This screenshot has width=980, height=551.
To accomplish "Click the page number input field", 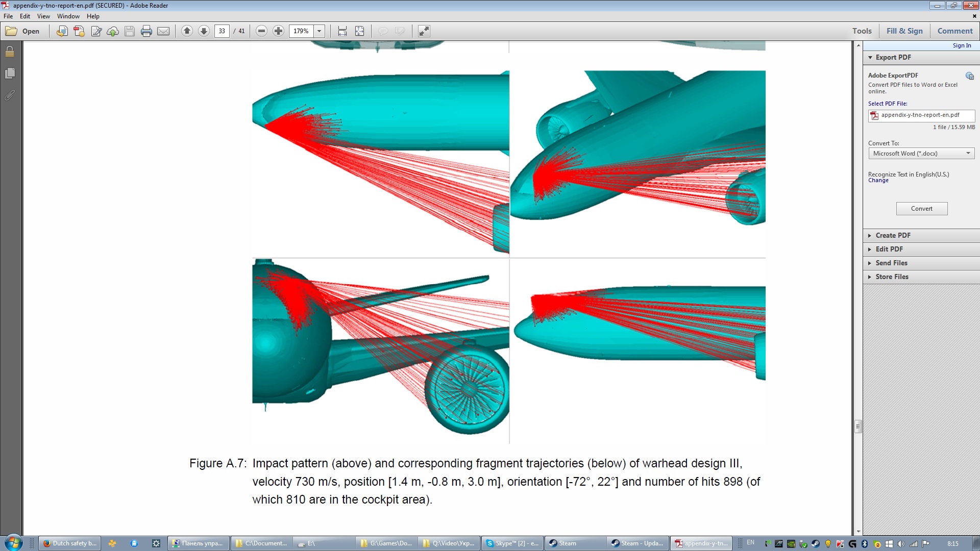I will pos(222,31).
